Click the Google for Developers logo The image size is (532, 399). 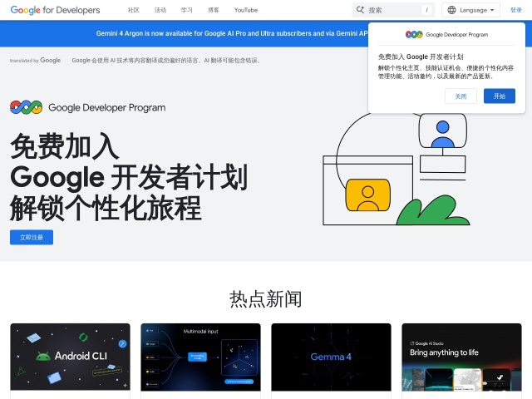point(55,10)
